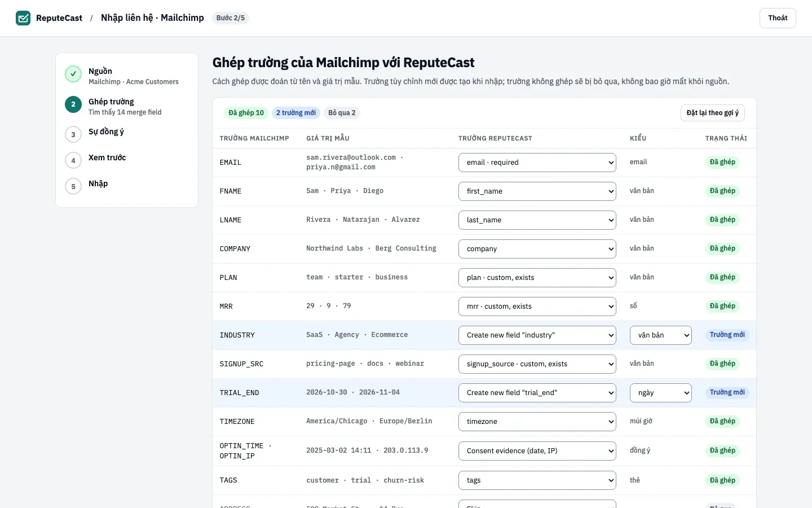This screenshot has width=812, height=508.
Task: Click sample value sam.rivera@outlook.com
Action: pyautogui.click(x=351, y=157)
